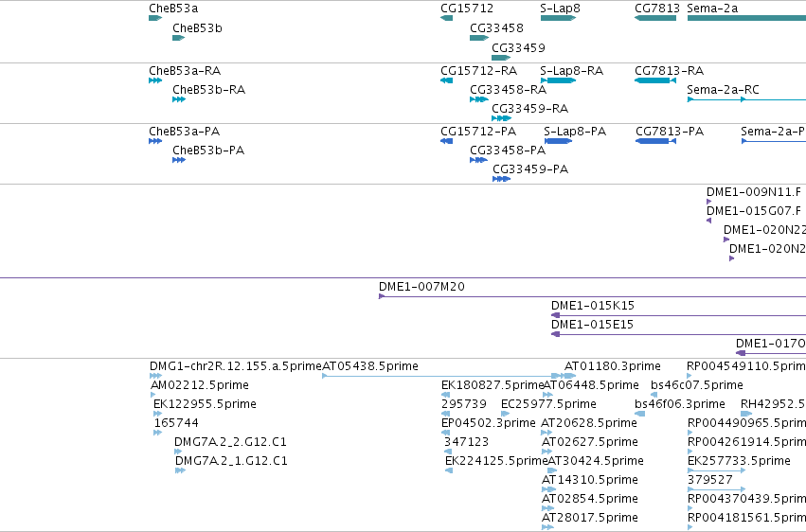806x532 pixels.
Task: Select the CG15712 gene label
Action: pyautogui.click(x=467, y=9)
